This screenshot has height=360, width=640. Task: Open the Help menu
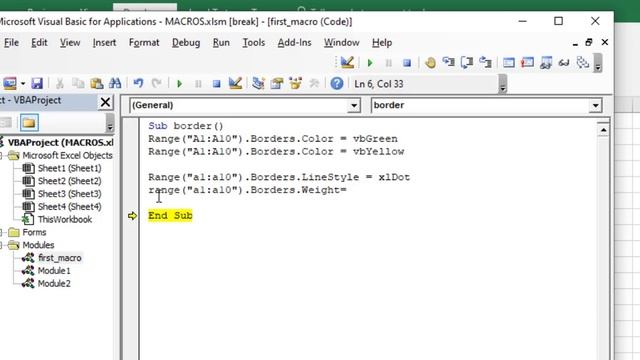382,42
